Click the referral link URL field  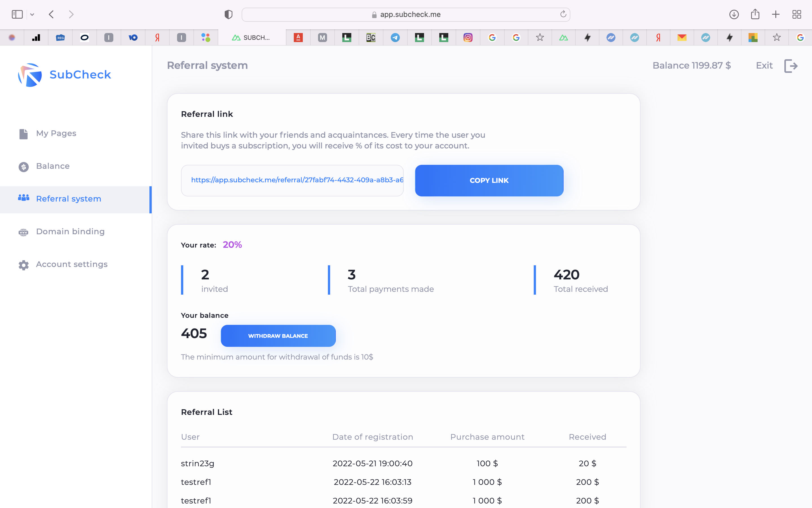pos(292,180)
